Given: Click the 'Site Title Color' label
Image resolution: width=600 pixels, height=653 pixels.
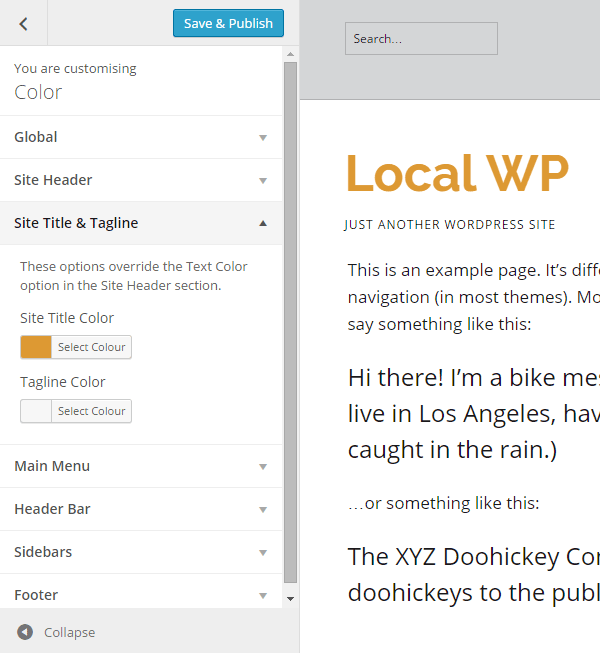Looking at the screenshot, I should pyautogui.click(x=67, y=318).
